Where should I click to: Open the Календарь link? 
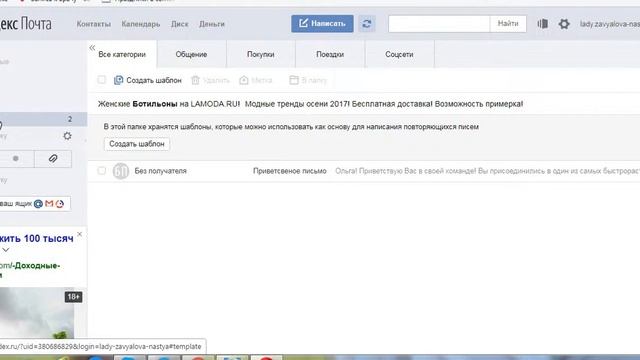pyautogui.click(x=141, y=24)
